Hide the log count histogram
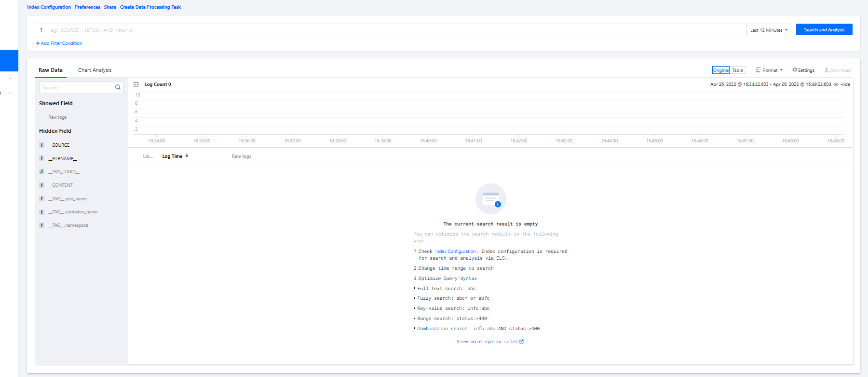Screen dimensions: 868x377 click(x=842, y=84)
